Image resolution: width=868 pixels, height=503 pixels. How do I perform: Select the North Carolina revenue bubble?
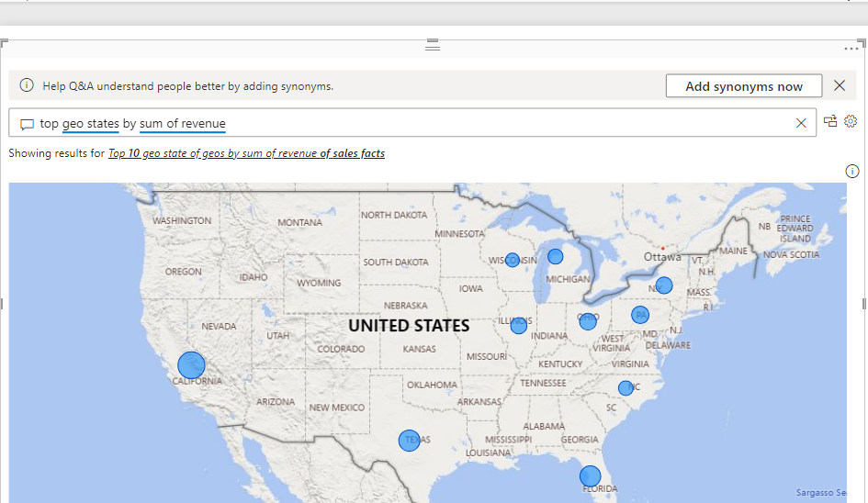coord(626,388)
